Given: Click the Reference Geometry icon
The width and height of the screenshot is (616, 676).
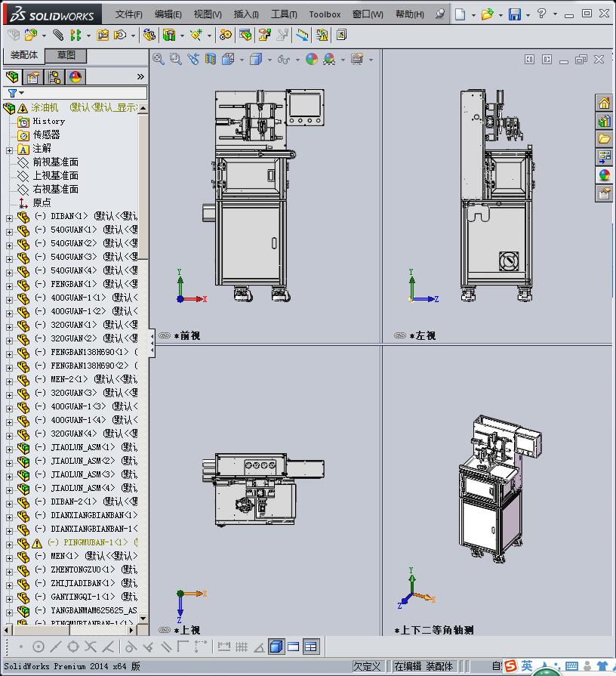Looking at the screenshot, I should [196, 35].
